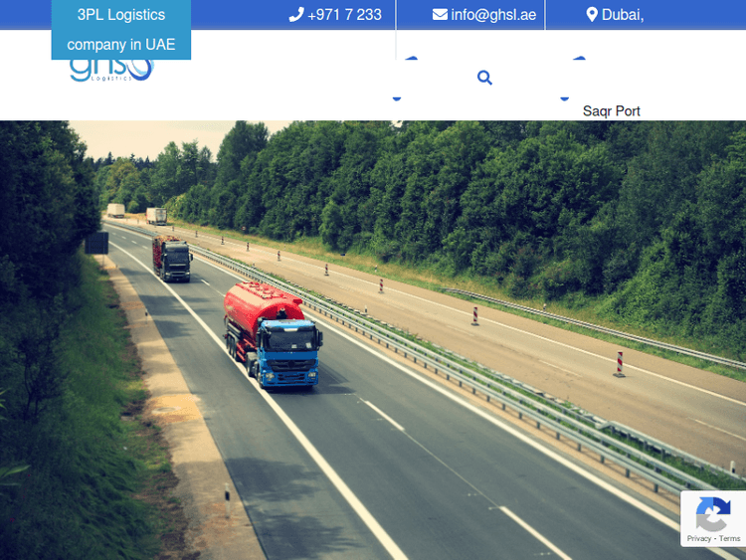Open the info@ghsl.ae email link
The image size is (746, 560).
[493, 15]
